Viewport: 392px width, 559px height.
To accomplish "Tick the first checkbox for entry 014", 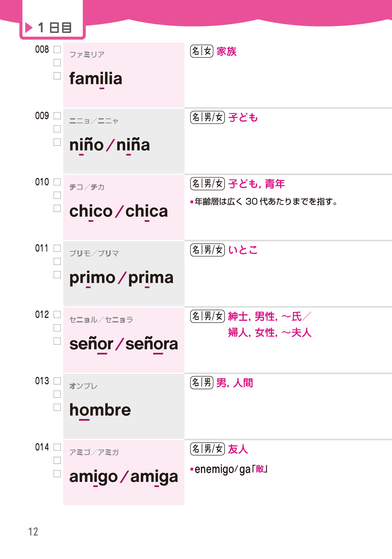I will pyautogui.click(x=57, y=447).
